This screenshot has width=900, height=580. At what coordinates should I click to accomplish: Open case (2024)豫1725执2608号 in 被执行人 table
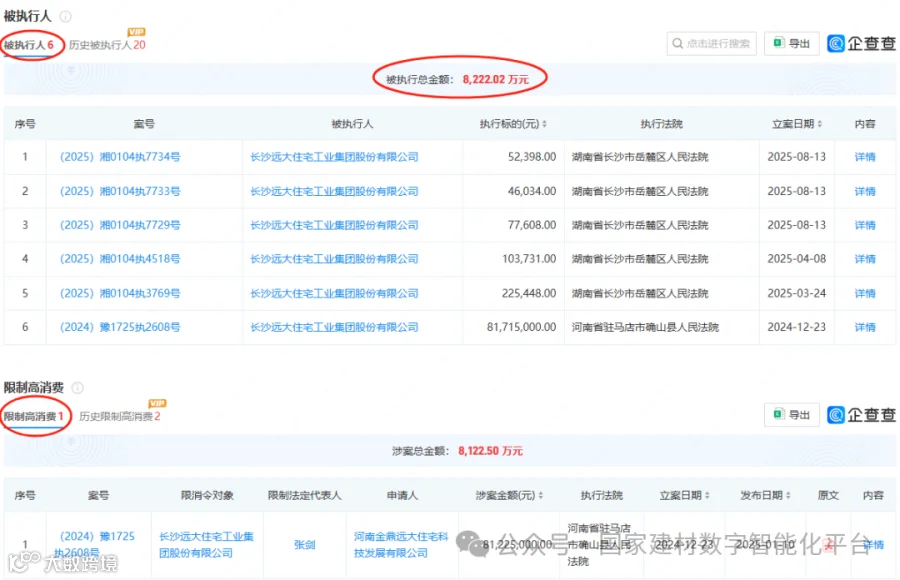tap(120, 327)
